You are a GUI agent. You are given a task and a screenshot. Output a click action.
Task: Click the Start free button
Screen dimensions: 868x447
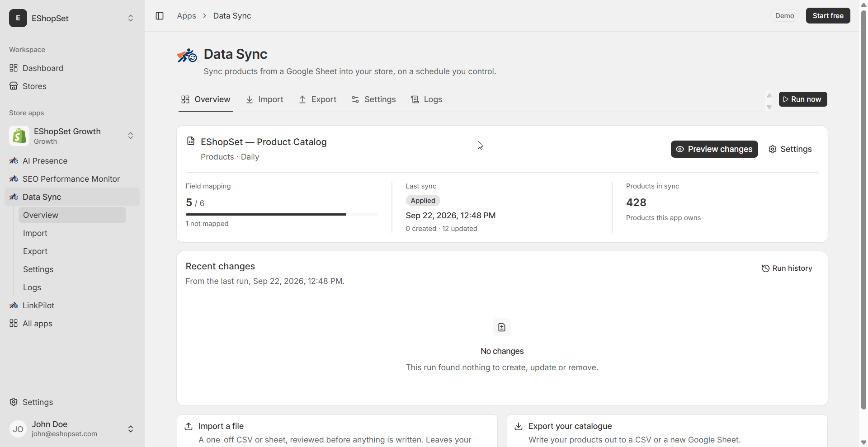828,16
